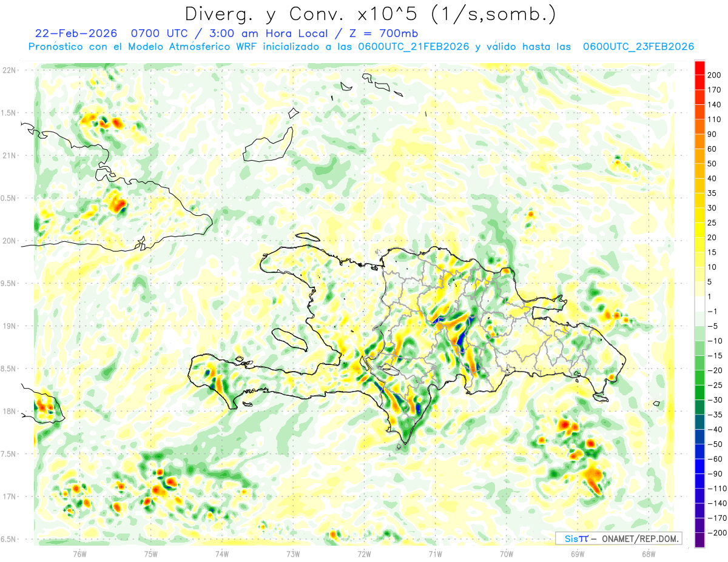Click the red top band of the colorbar

tap(700, 68)
